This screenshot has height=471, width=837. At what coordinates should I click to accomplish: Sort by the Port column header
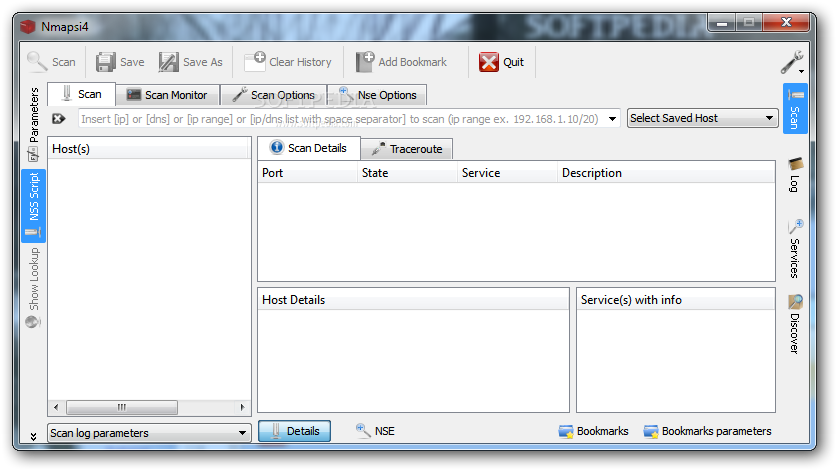click(x=307, y=173)
